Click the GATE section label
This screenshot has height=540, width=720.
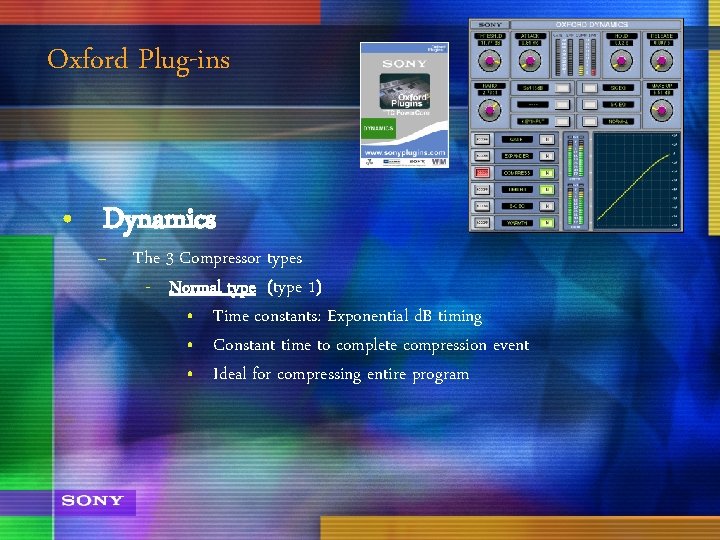(517, 140)
